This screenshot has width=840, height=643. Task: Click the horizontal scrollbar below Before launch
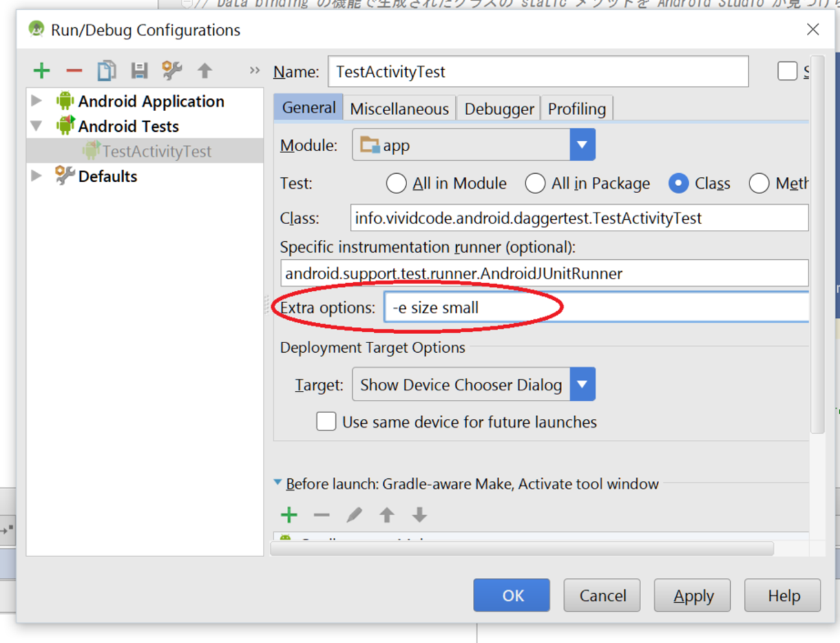click(522, 549)
